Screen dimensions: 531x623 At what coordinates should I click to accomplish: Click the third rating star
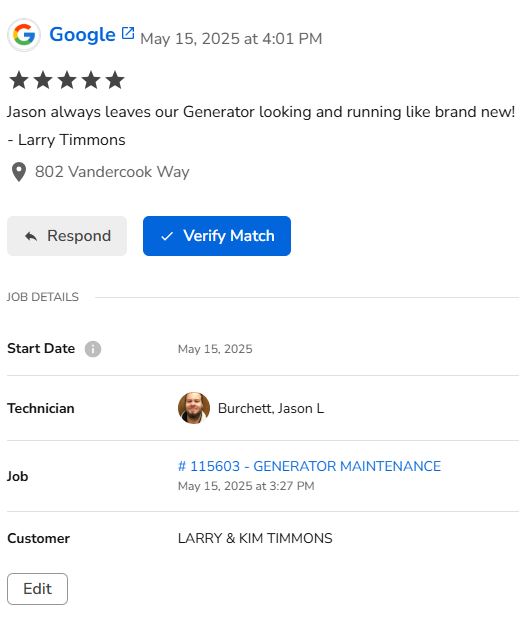coord(67,80)
